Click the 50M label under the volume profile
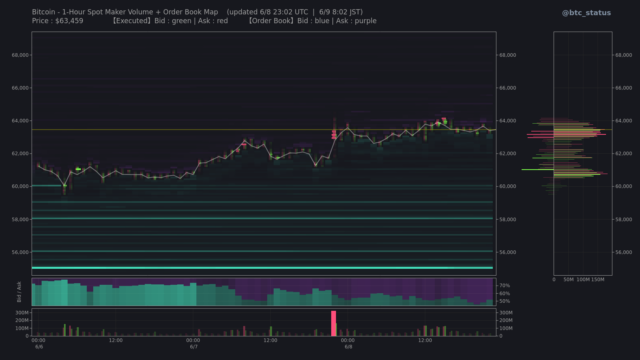This screenshot has height=360, width=640. 569,280
